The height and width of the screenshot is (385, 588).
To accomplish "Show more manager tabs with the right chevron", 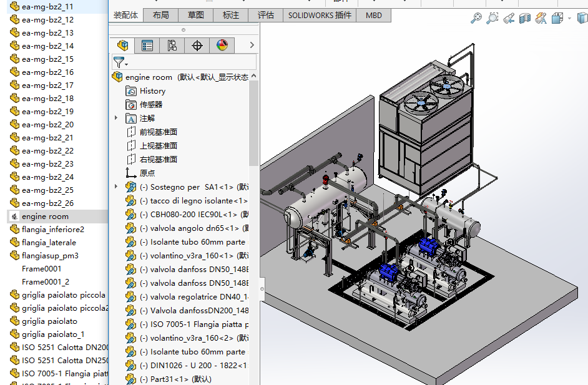I will [x=252, y=45].
